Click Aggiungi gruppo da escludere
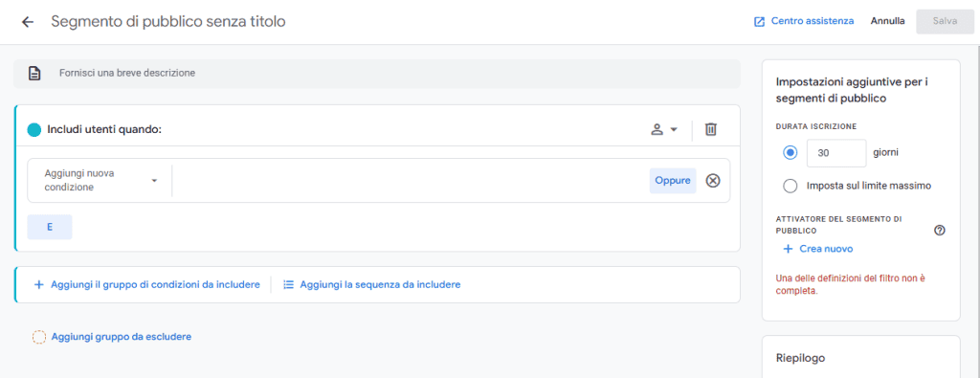 [112, 337]
